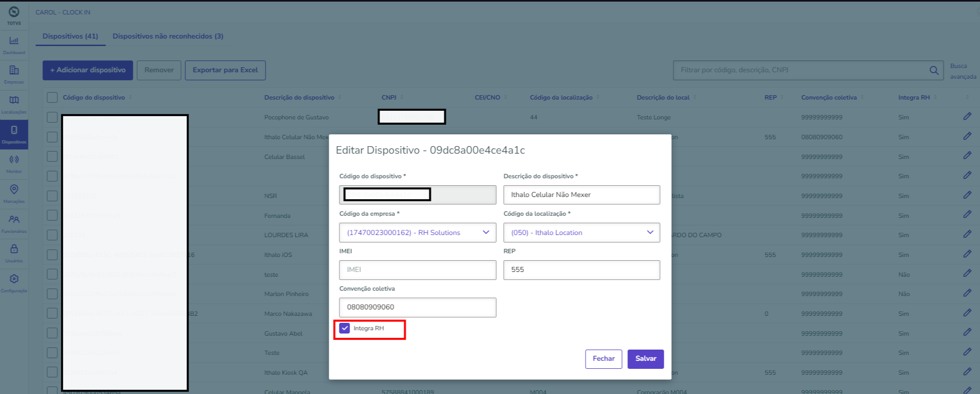980x394 pixels.
Task: Open Usuários lock icon
Action: [14, 252]
